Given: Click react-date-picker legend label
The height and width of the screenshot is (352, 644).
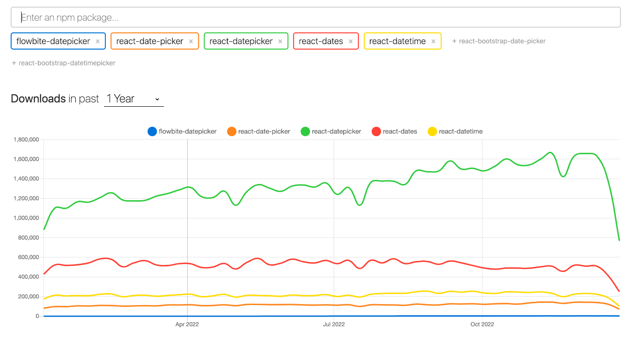Looking at the screenshot, I should [x=264, y=132].
